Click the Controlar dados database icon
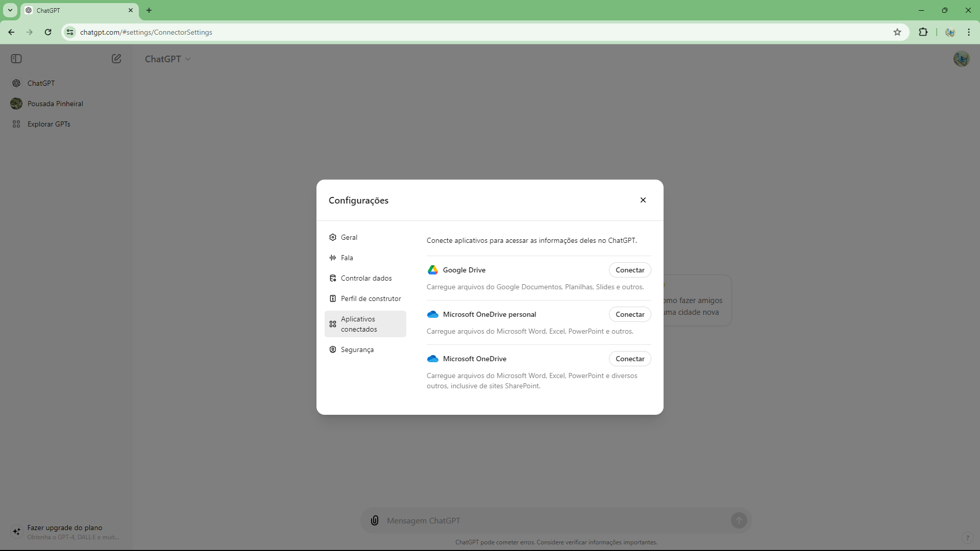The image size is (980, 551). click(333, 278)
